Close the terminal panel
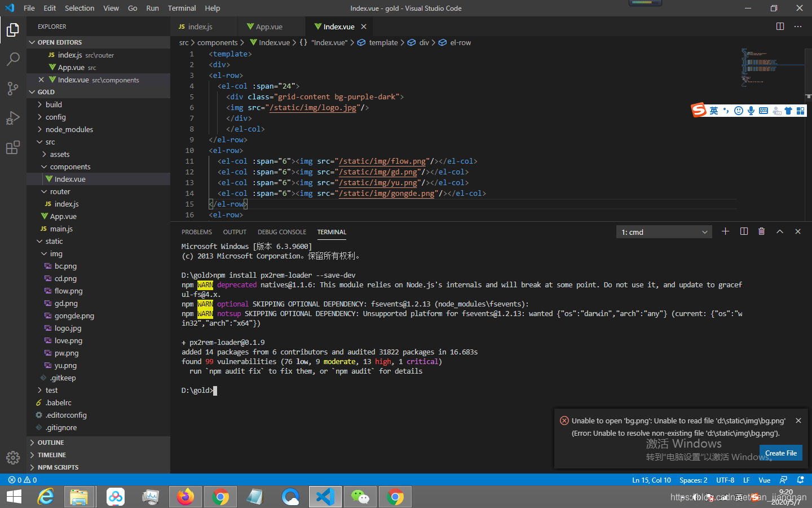Viewport: 812px width, 508px height. (798, 231)
